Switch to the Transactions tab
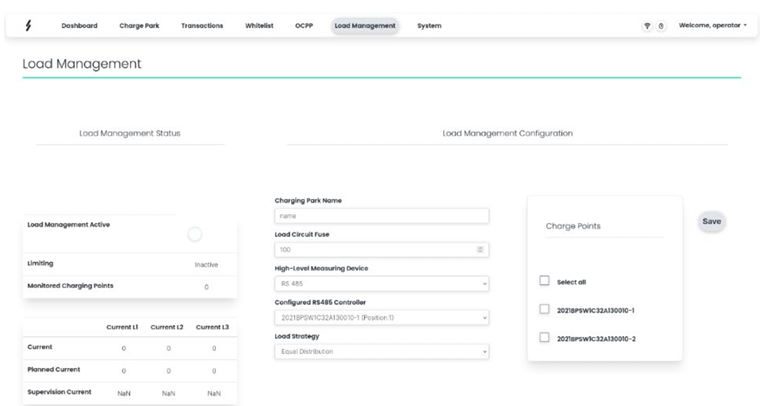 202,26
